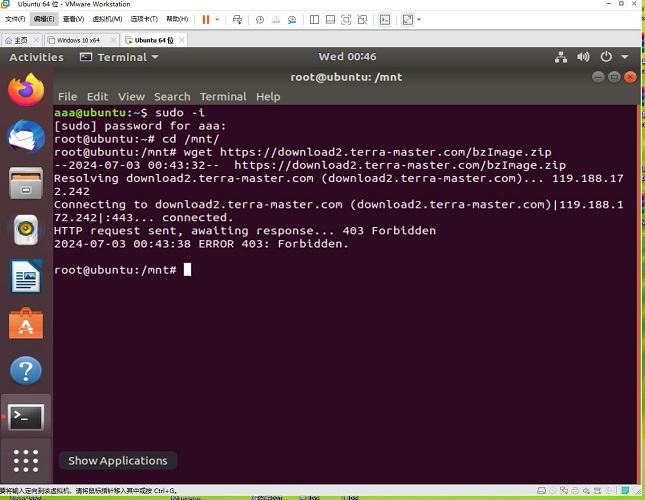The width and height of the screenshot is (645, 500).
Task: Open VMware 编辑(E) menu
Action: (44, 19)
